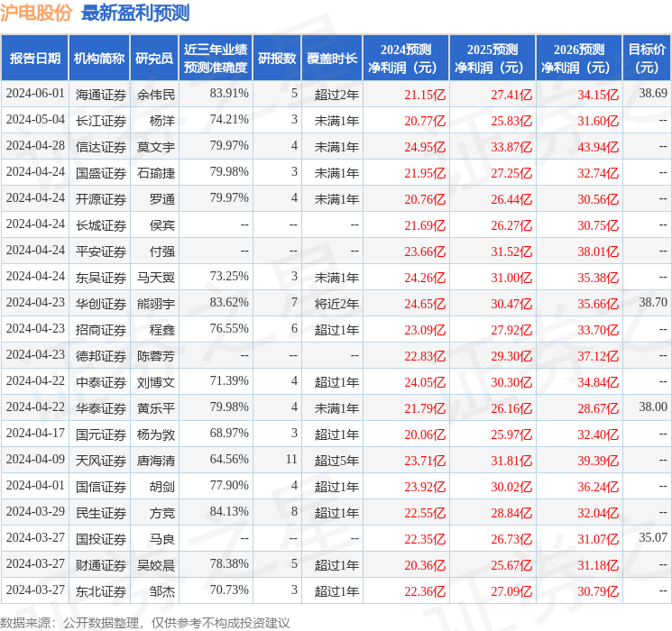Click the 财通证券 institution cell
Viewport: 672px width, 631px height.
pos(101,565)
